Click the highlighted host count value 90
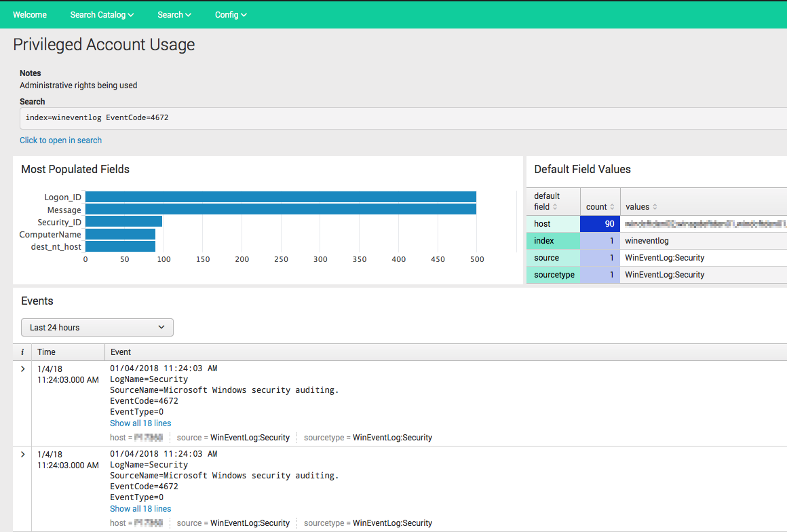Screen dimensions: 787x532 (610, 223)
